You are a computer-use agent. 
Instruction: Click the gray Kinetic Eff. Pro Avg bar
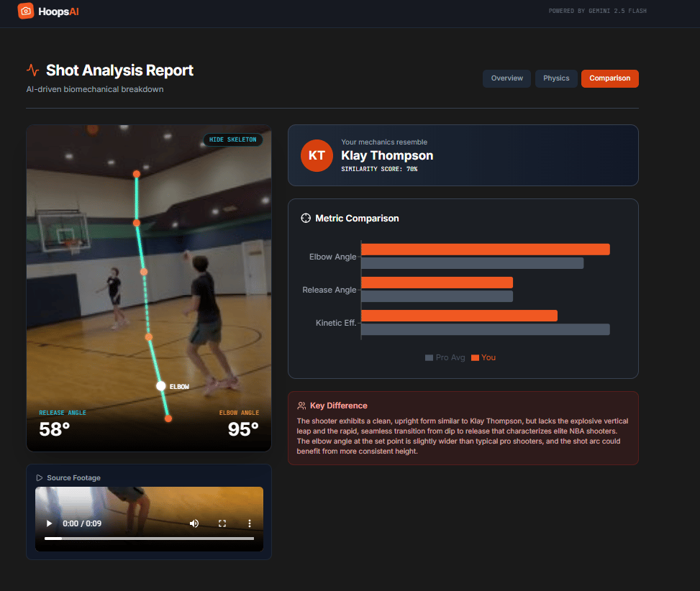pyautogui.click(x=486, y=329)
